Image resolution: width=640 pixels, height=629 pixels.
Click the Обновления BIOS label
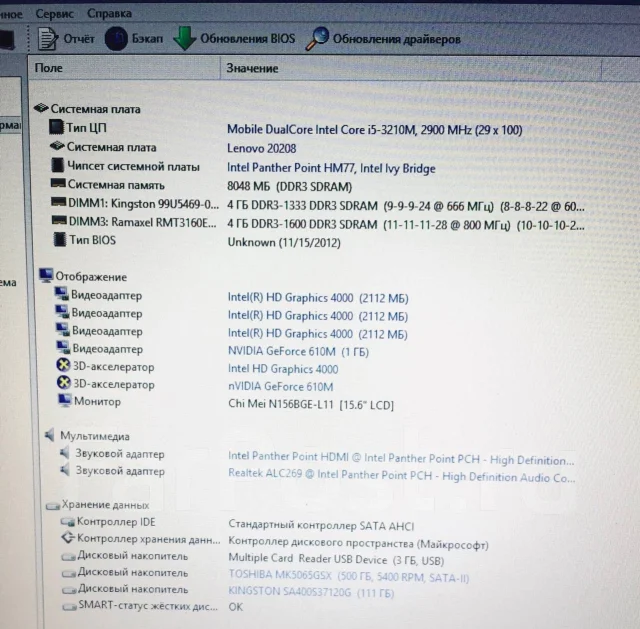tap(248, 39)
